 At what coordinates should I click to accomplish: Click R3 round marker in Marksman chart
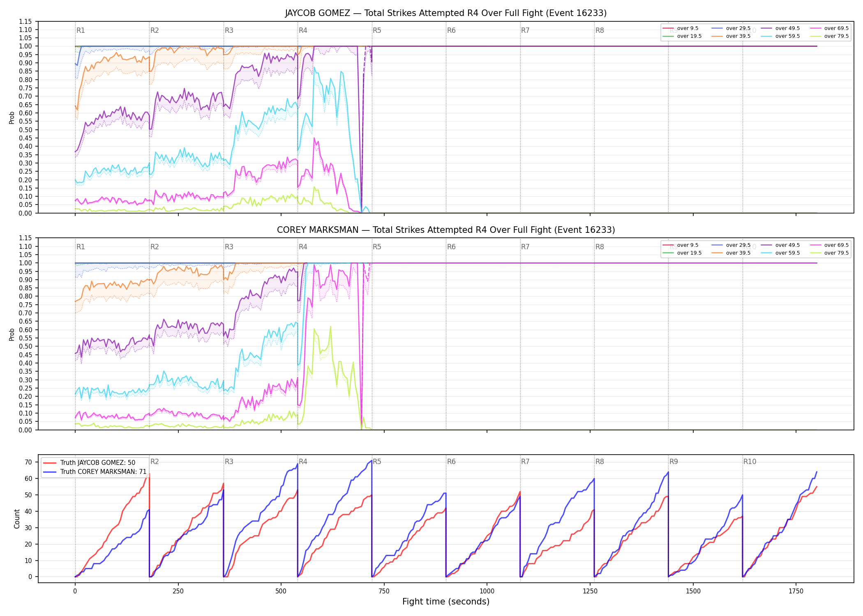(x=229, y=247)
